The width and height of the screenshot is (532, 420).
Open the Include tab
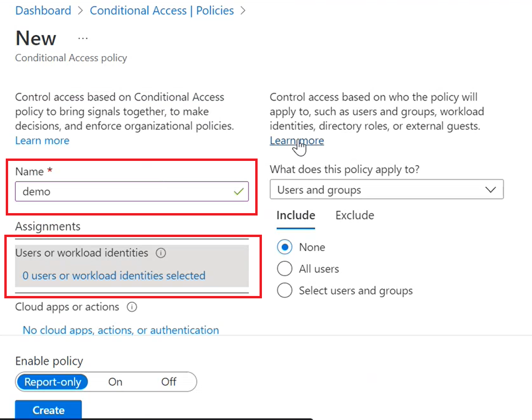pos(295,215)
